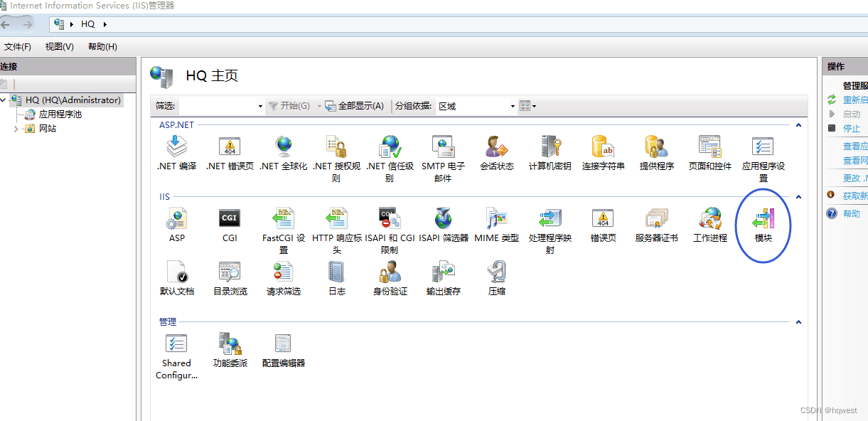Click the 开始(G) filter button

(x=289, y=106)
